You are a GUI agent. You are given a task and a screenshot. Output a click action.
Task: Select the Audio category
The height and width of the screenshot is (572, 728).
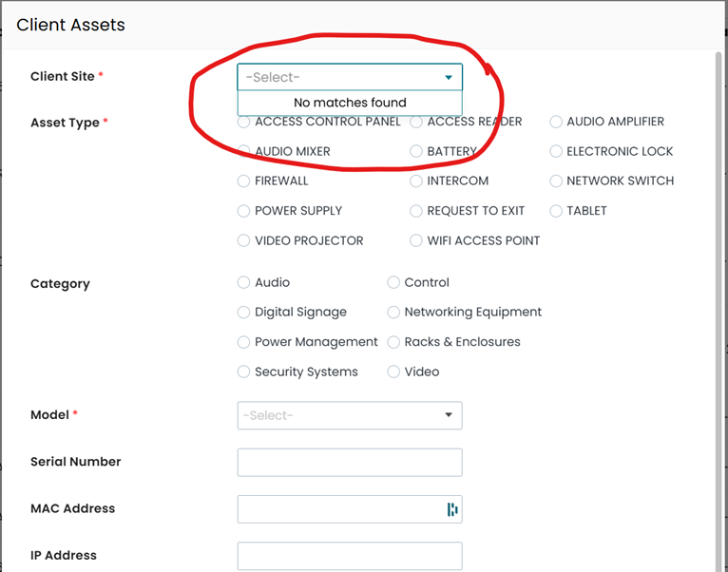244,282
